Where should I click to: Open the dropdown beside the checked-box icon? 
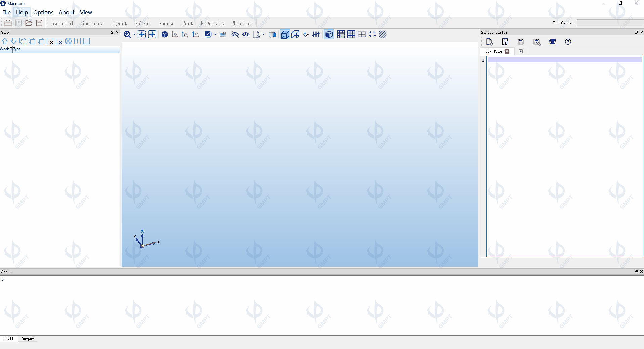point(215,34)
